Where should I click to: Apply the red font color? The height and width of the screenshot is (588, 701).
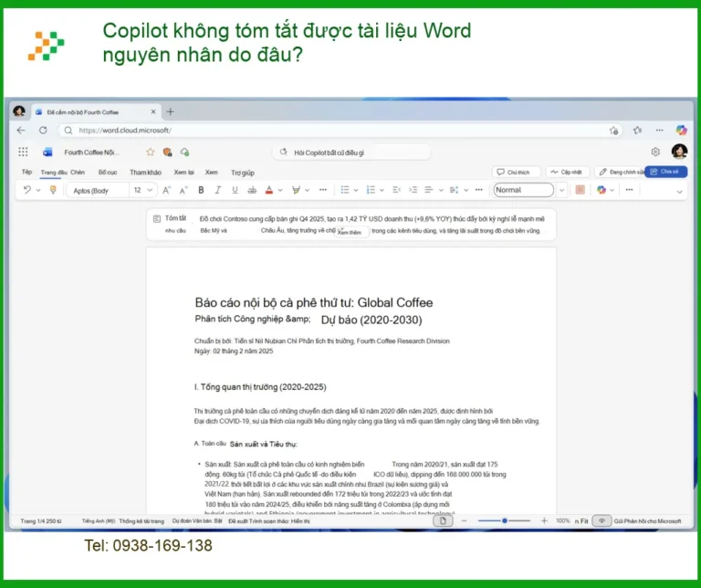point(269,190)
